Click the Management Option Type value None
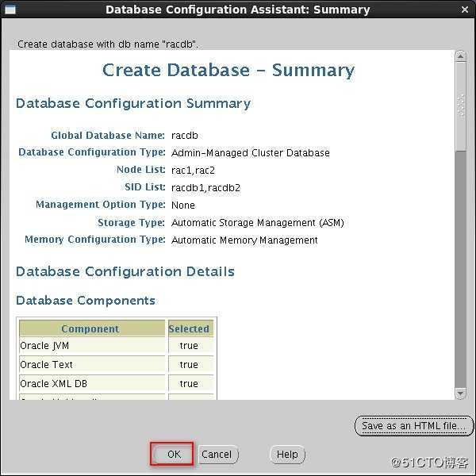The width and height of the screenshot is (476, 476). coord(183,205)
